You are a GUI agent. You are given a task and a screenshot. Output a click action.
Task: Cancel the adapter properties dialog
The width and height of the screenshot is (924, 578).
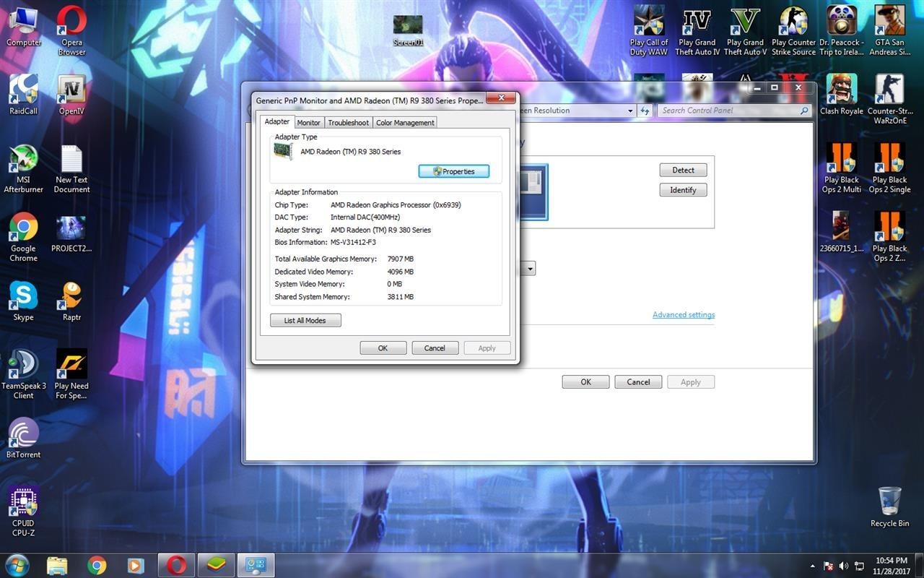(435, 348)
